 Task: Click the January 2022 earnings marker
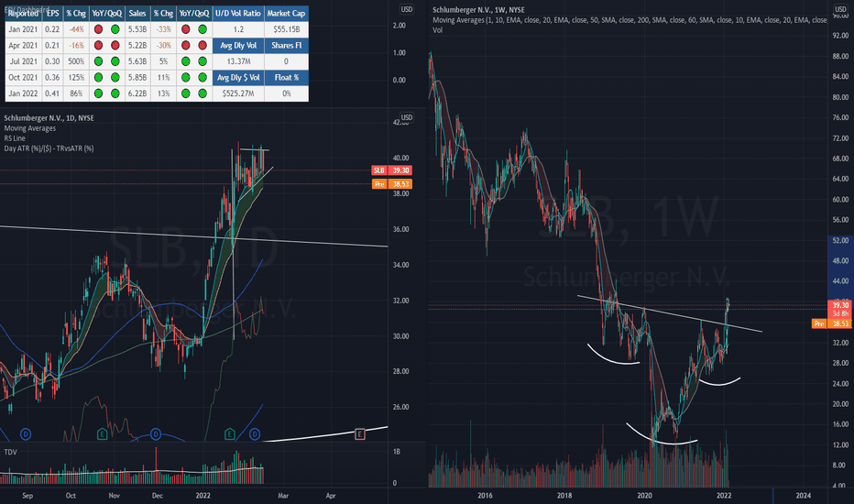point(229,434)
